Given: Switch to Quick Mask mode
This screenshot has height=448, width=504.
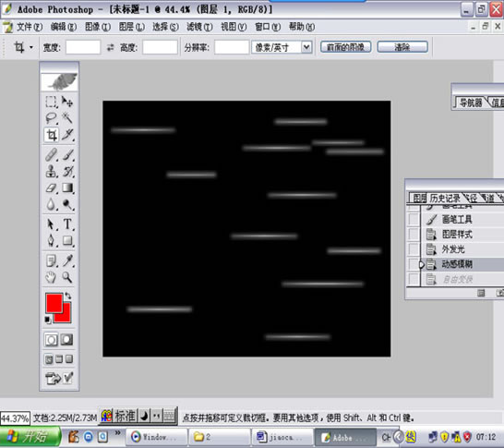Looking at the screenshot, I should (66, 340).
